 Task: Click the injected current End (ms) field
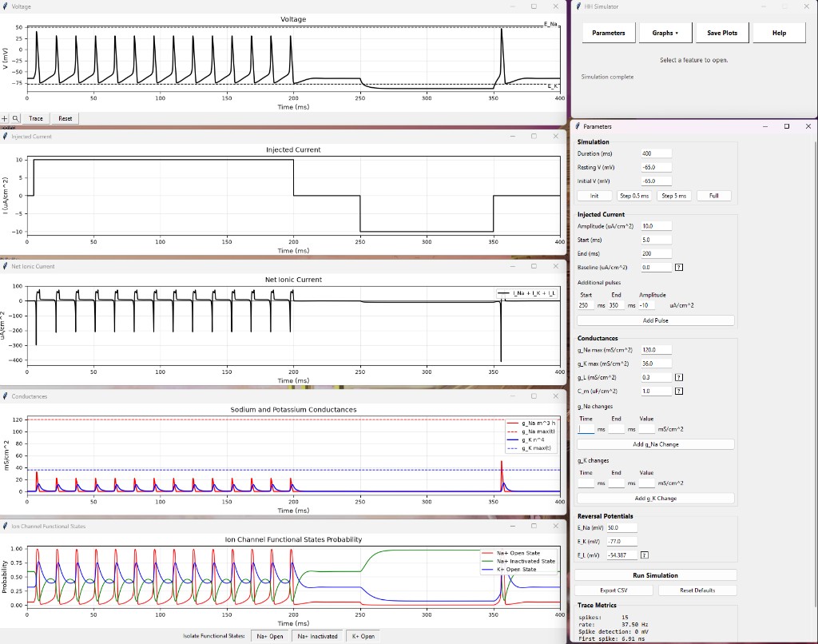coord(656,253)
